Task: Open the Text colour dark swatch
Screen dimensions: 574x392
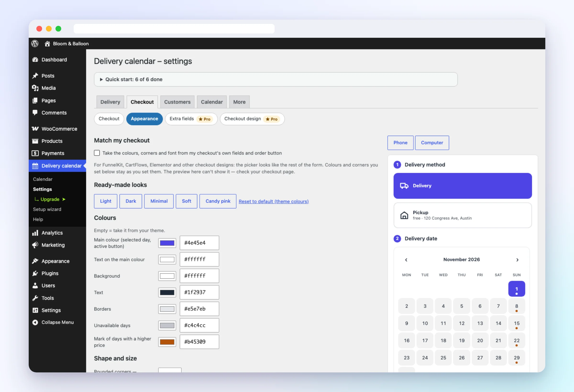Action: [x=167, y=293]
